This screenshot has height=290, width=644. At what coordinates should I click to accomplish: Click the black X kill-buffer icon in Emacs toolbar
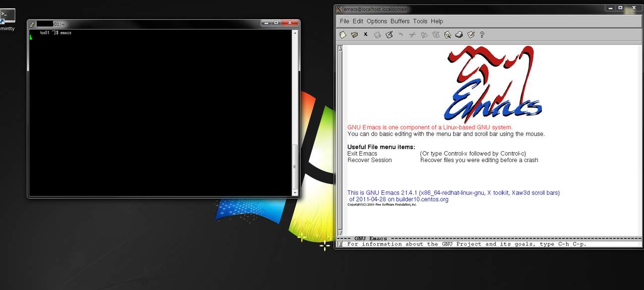coord(365,34)
